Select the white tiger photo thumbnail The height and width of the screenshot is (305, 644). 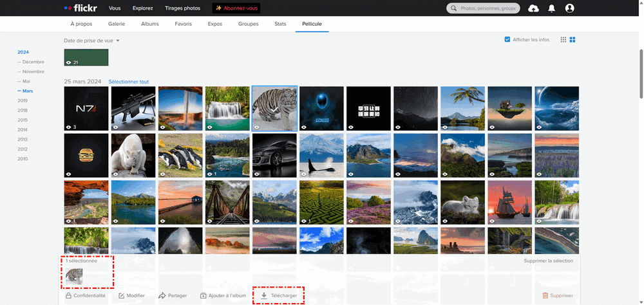[274, 108]
